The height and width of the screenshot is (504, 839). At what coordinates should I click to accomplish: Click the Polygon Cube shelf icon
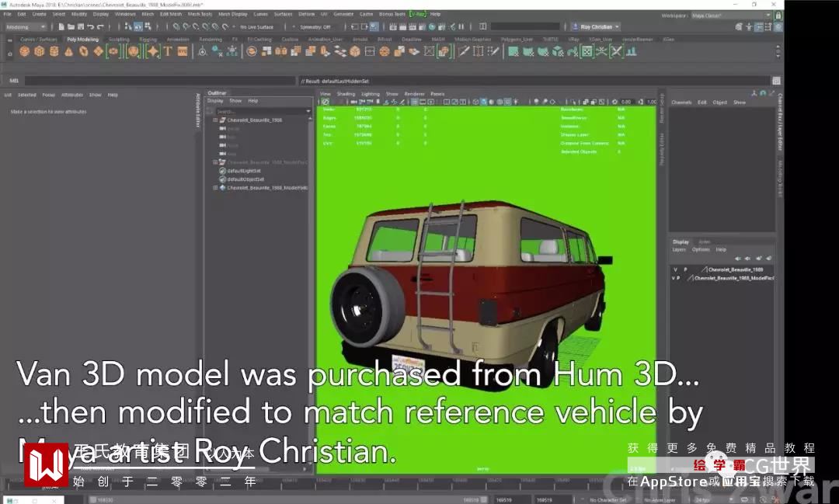(39, 51)
